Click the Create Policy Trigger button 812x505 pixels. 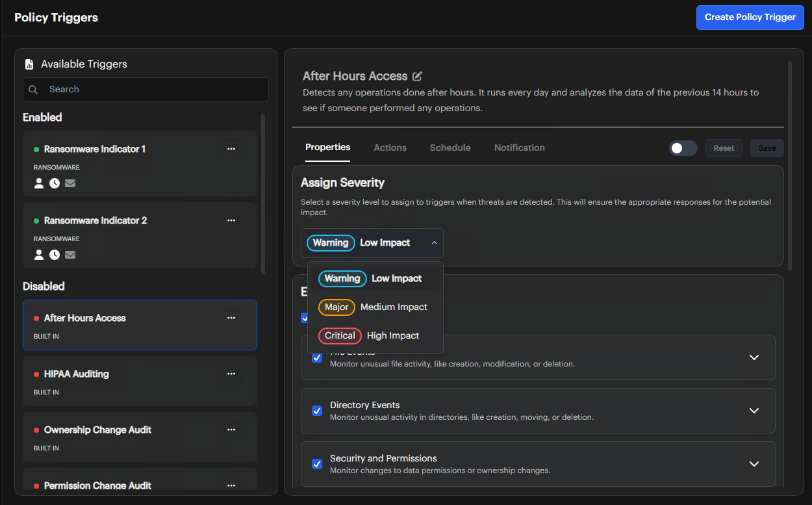(x=750, y=18)
